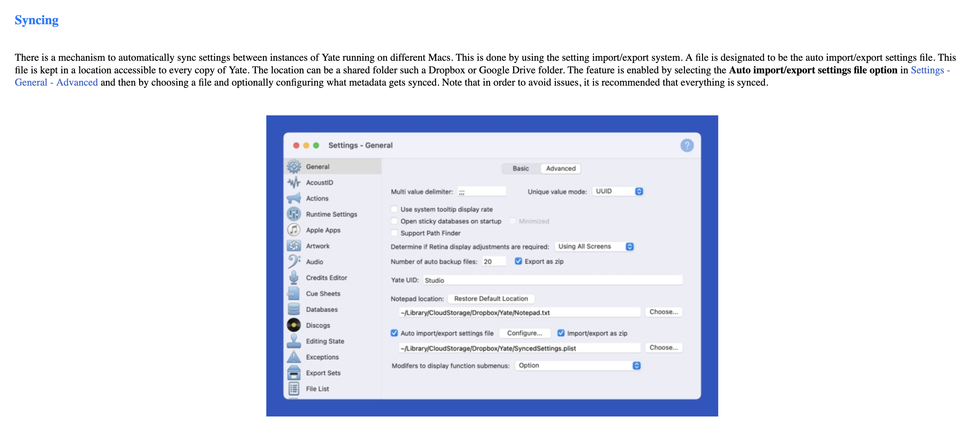Click the Yate UID text field
The height and width of the screenshot is (442, 980).
click(552, 280)
